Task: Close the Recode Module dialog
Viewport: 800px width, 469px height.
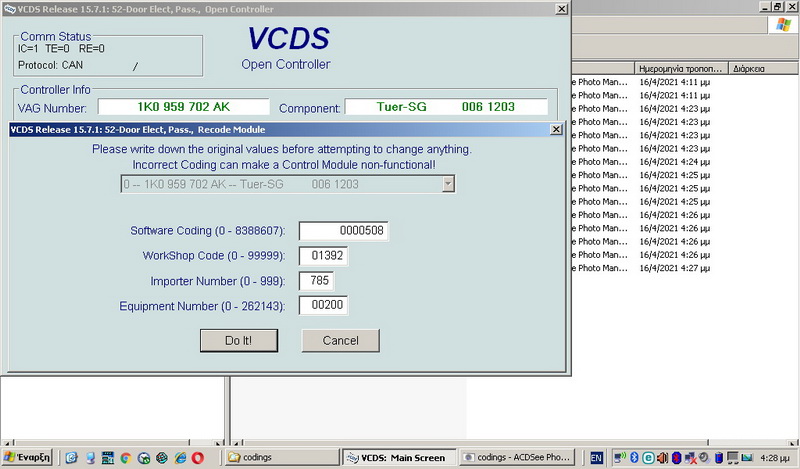Action: point(556,130)
